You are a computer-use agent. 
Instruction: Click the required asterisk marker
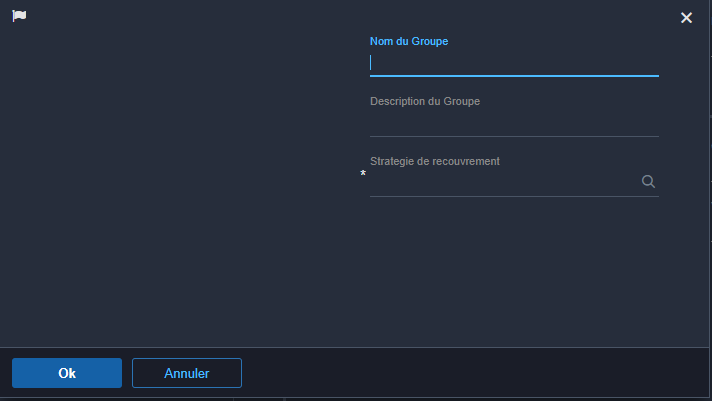tap(363, 173)
